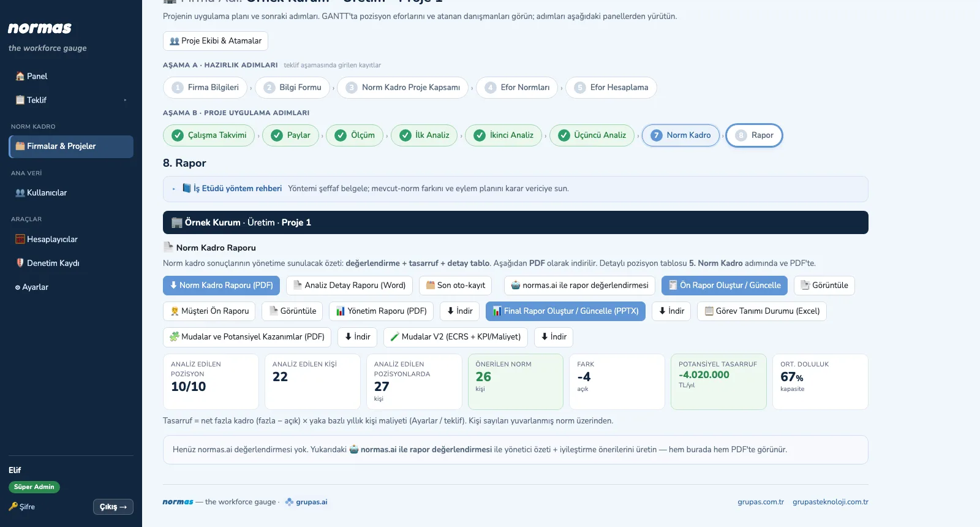Viewport: 980px width, 527px height.
Task: Go to Üçüncü Analiz step
Action: point(592,135)
